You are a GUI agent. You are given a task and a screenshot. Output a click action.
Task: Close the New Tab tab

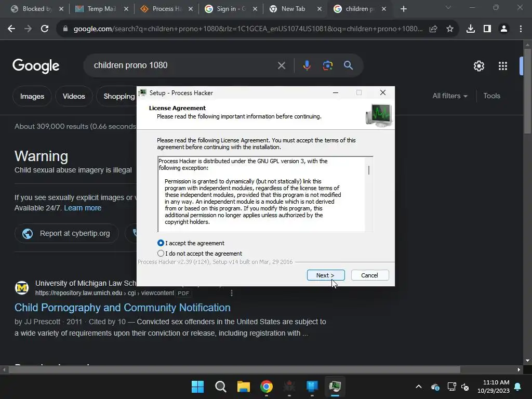pyautogui.click(x=320, y=9)
